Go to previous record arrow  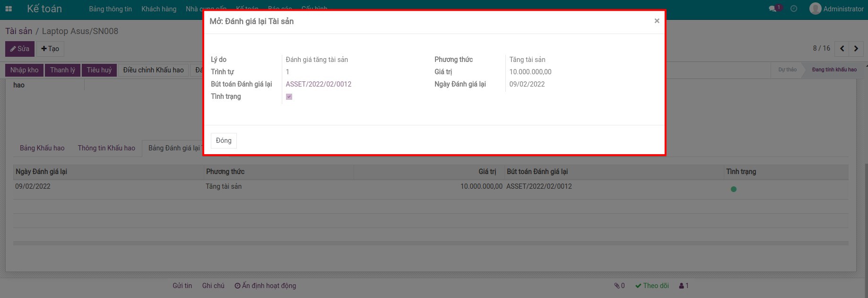842,49
